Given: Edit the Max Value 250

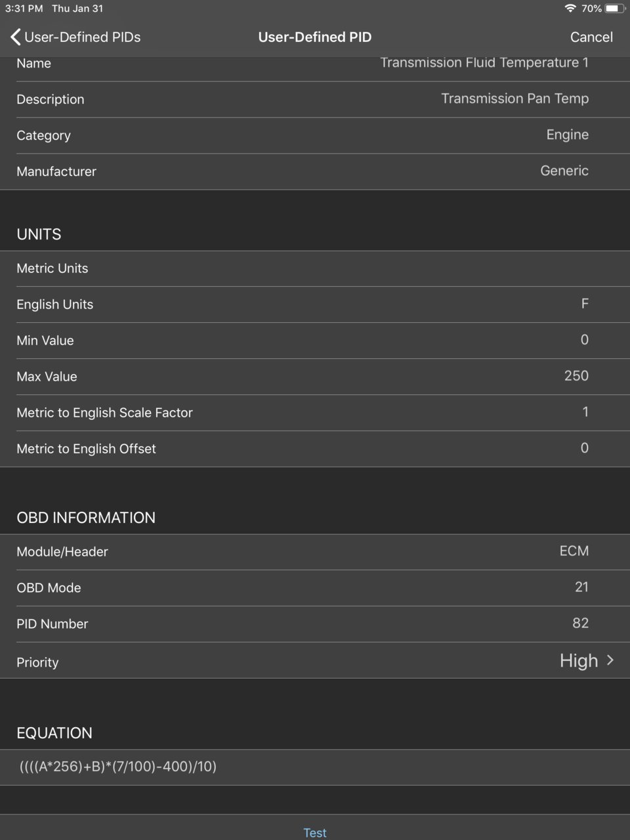Looking at the screenshot, I should click(576, 376).
